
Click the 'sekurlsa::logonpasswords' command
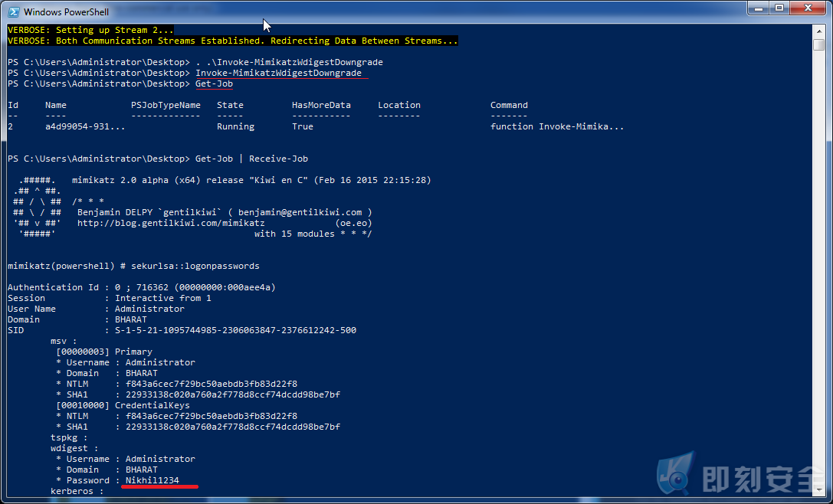pyautogui.click(x=195, y=266)
